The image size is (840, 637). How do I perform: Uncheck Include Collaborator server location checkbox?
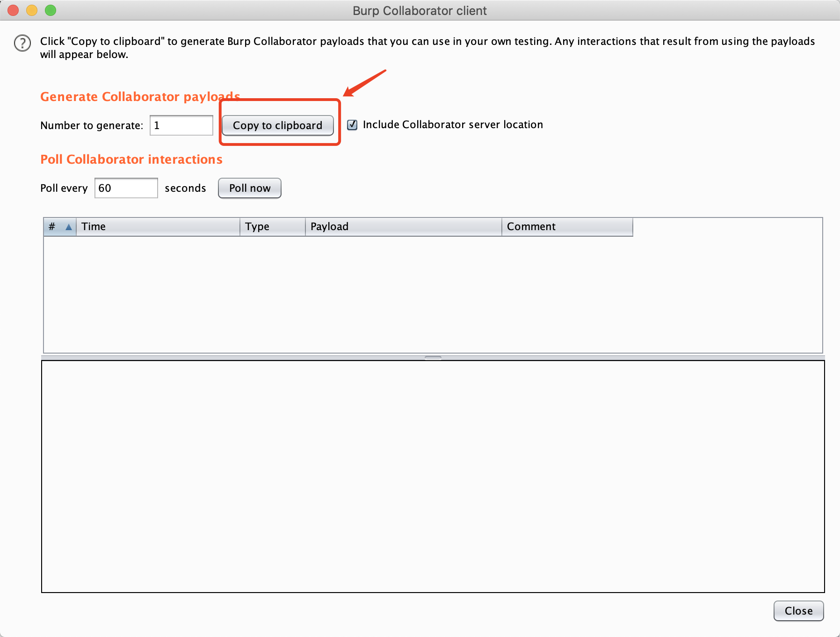352,125
